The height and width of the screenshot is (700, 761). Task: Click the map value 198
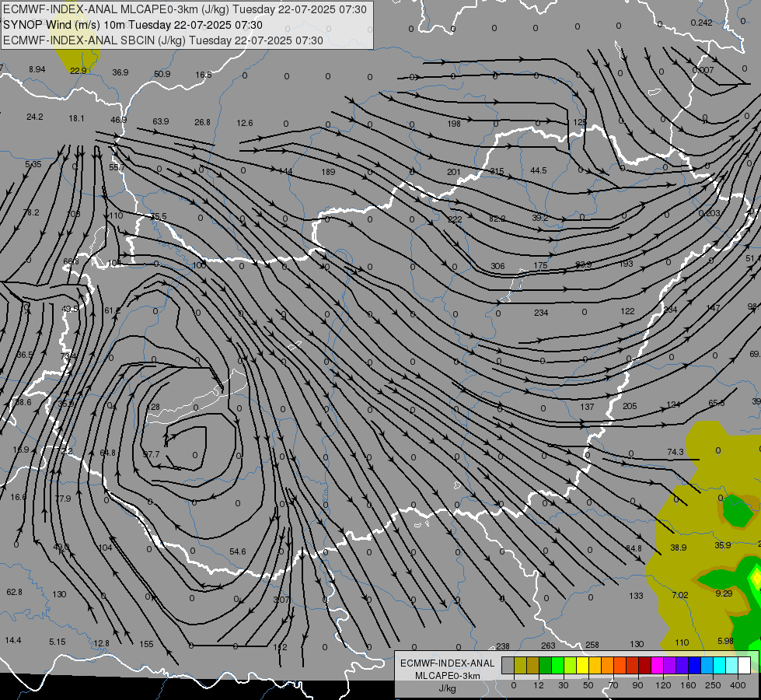click(x=454, y=124)
